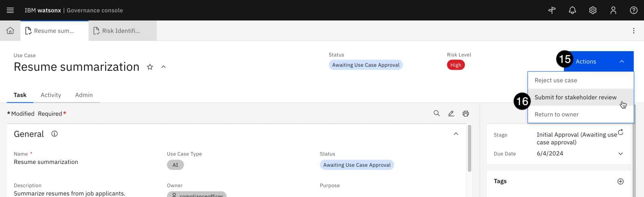Open the Resume sum... tab
644x197 pixels.
[x=54, y=31]
